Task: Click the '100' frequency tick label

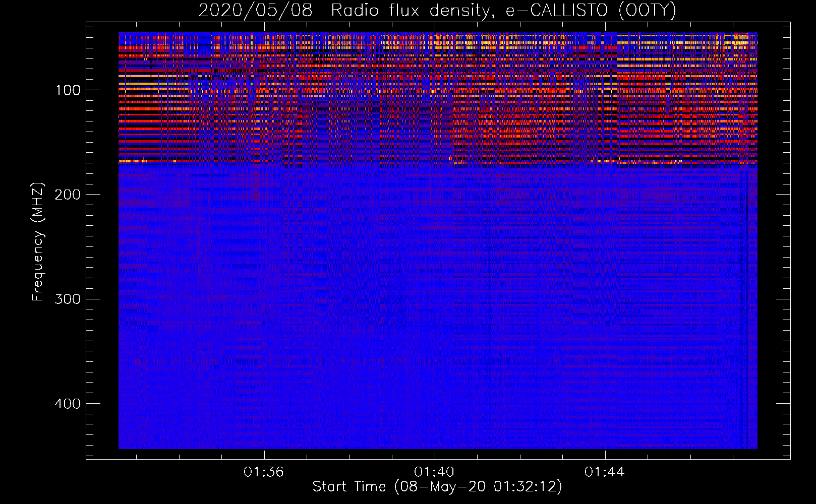Action: [68, 90]
